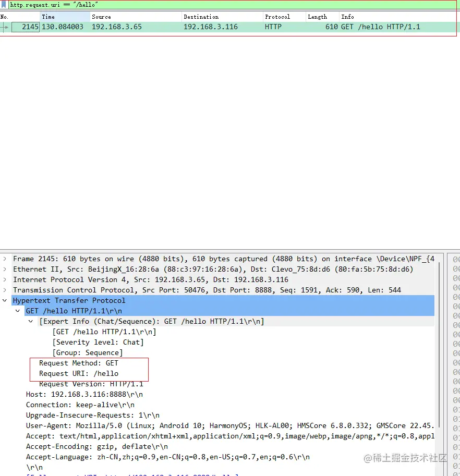This screenshot has width=460, height=476.
Task: Select the Transmission Control Protocol row
Action: pos(223,290)
